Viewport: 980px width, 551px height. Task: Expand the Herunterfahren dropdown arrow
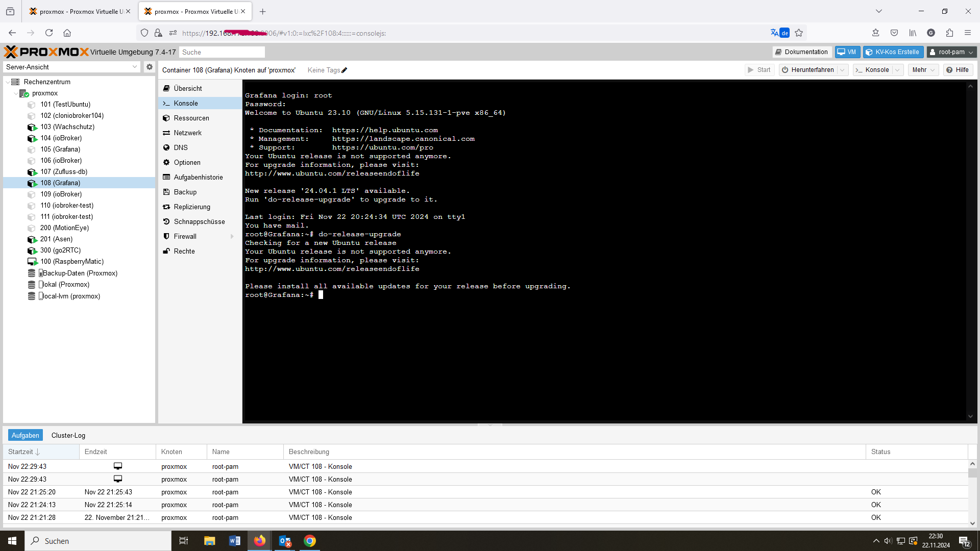pyautogui.click(x=843, y=70)
